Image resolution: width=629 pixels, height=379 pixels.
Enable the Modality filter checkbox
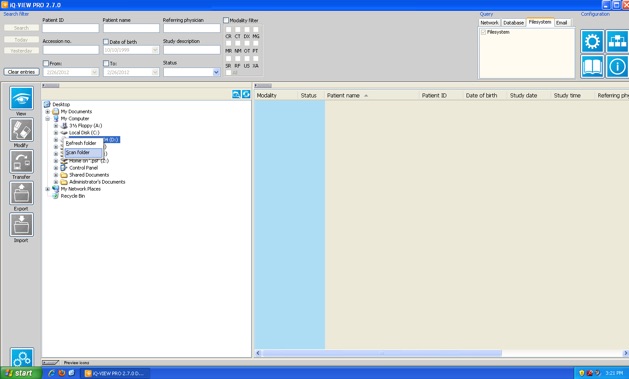(x=226, y=20)
